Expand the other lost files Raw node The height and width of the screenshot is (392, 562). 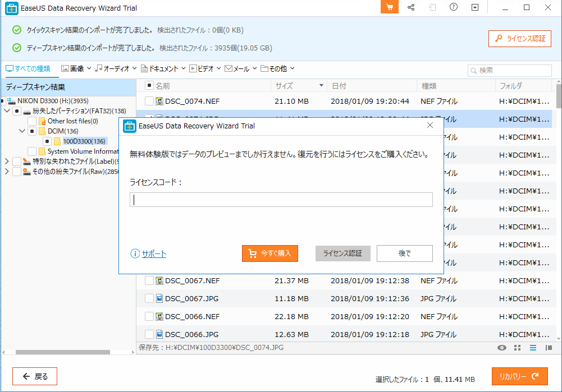point(7,172)
